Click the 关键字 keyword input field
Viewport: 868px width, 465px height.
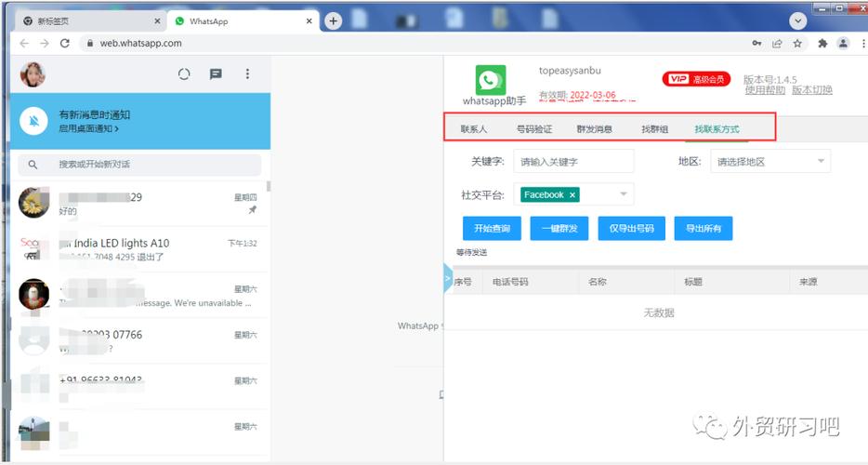pos(573,161)
